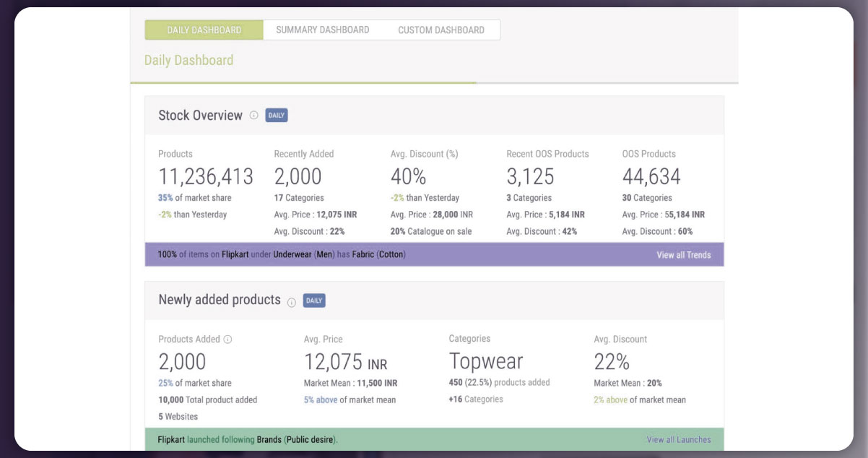Click the +16 Categories text
The width and height of the screenshot is (868, 458).
click(x=476, y=399)
